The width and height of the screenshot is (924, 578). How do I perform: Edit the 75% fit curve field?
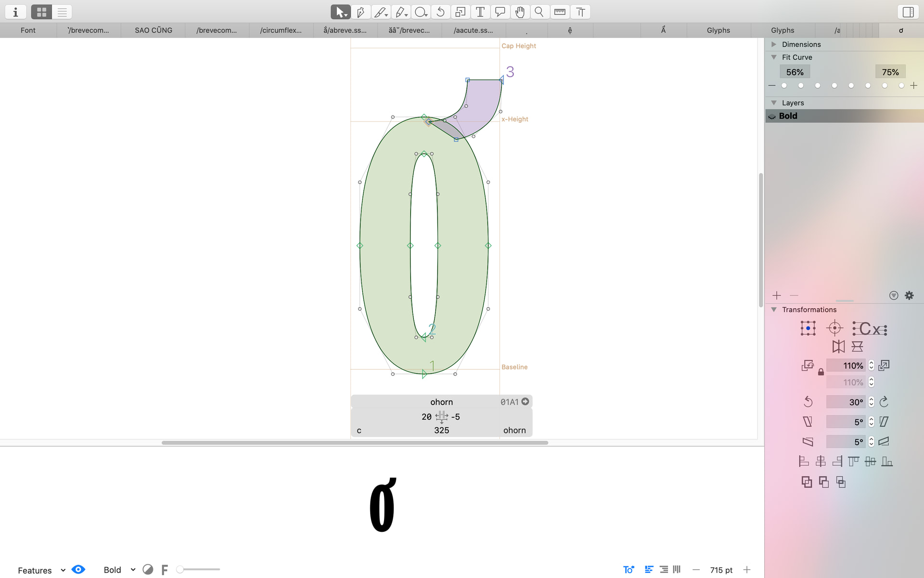point(890,72)
